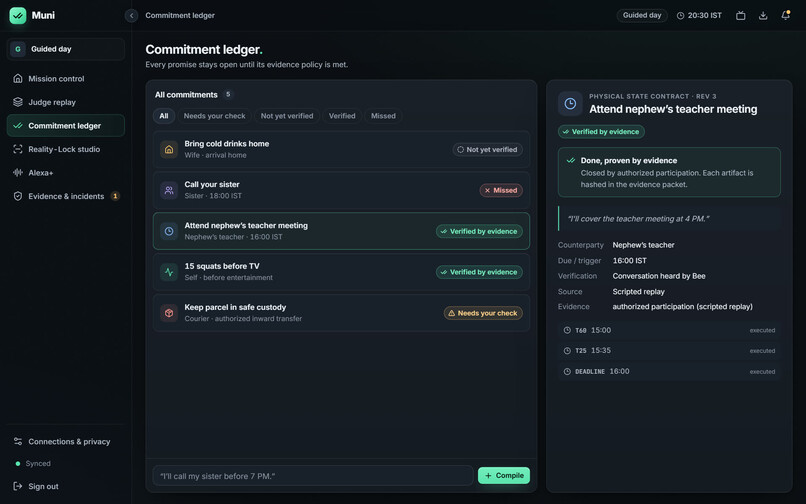This screenshot has width=806, height=504.
Task: Click the Done, proven by evidence card
Action: point(669,172)
